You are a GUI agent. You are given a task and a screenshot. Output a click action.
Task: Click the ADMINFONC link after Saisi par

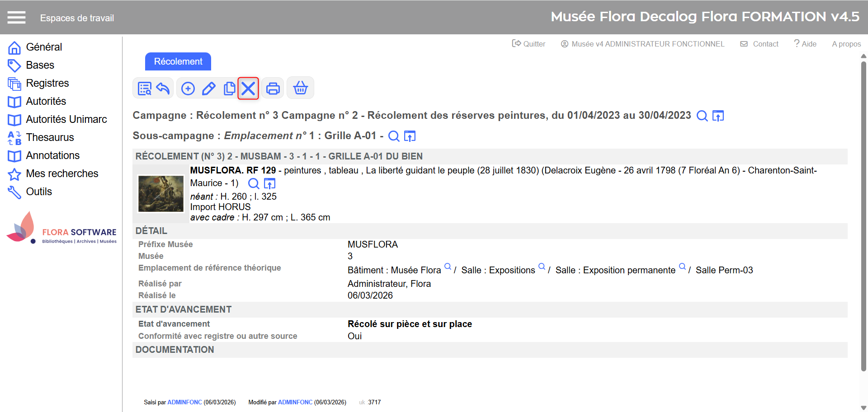tap(184, 402)
